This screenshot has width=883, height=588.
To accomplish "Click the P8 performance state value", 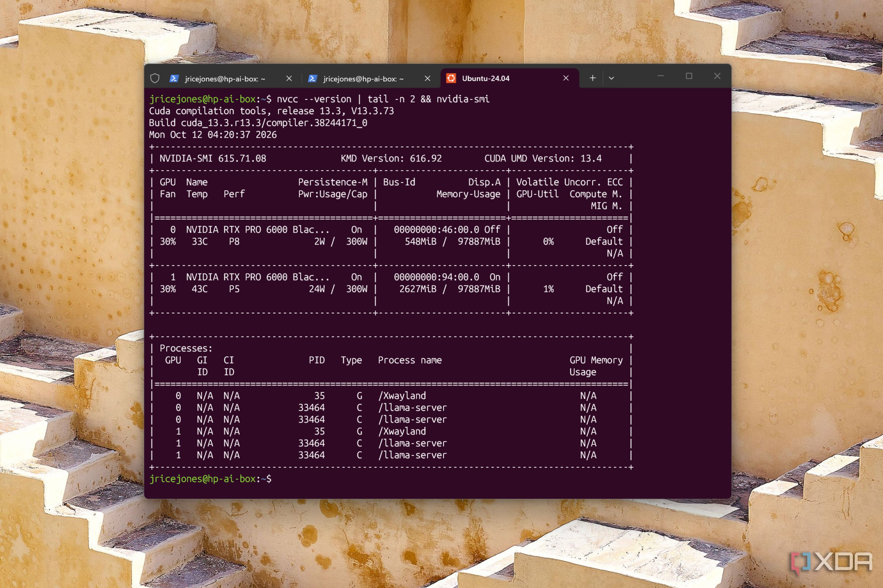I will point(234,241).
